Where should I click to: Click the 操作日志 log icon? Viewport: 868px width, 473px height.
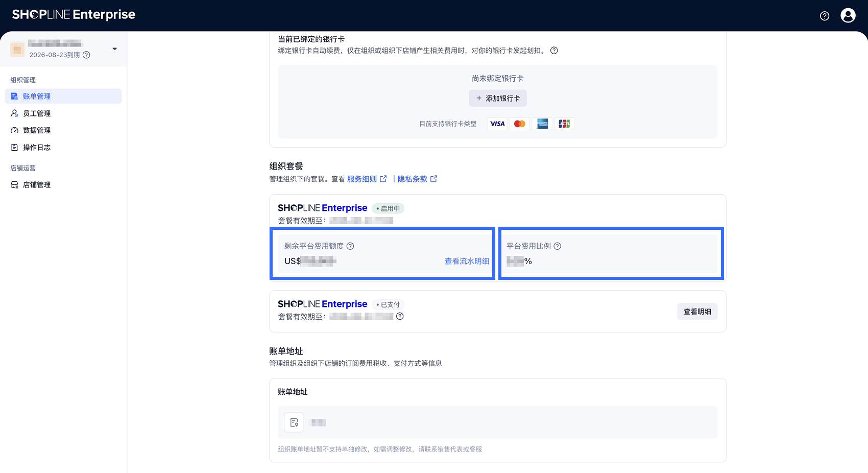[x=14, y=148]
